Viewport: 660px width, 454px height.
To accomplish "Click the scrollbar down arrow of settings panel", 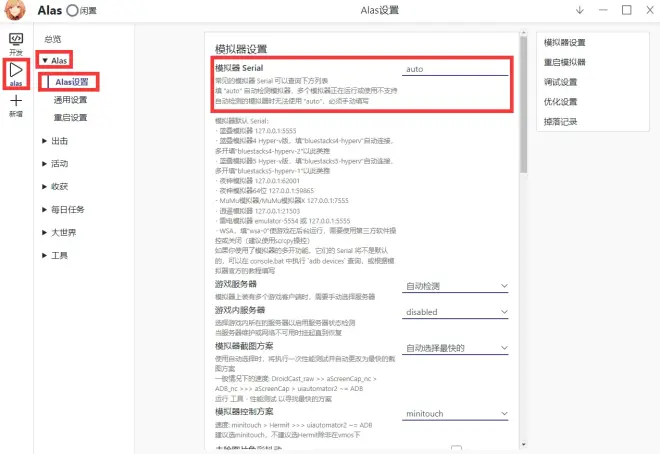I will pyautogui.click(x=523, y=444).
